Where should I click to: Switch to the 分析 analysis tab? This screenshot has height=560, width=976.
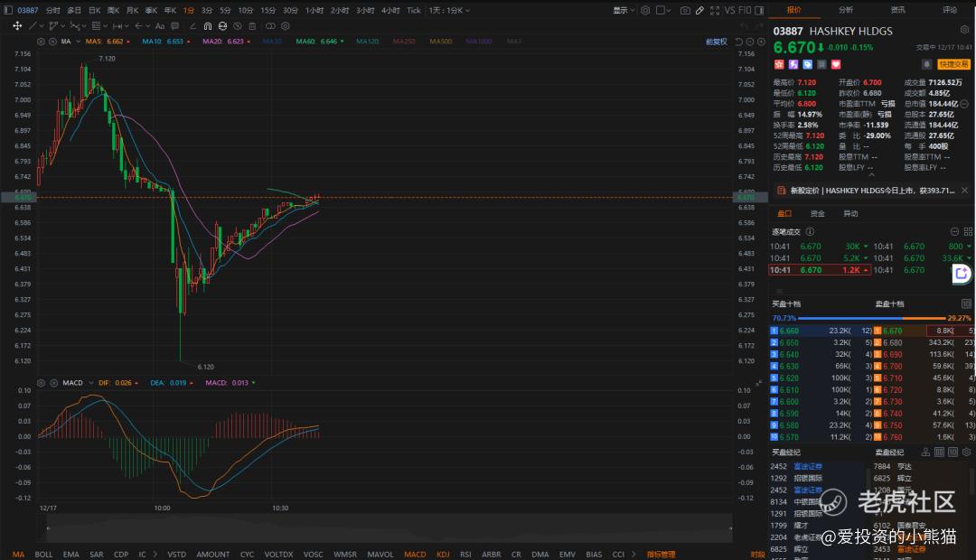coord(846,10)
